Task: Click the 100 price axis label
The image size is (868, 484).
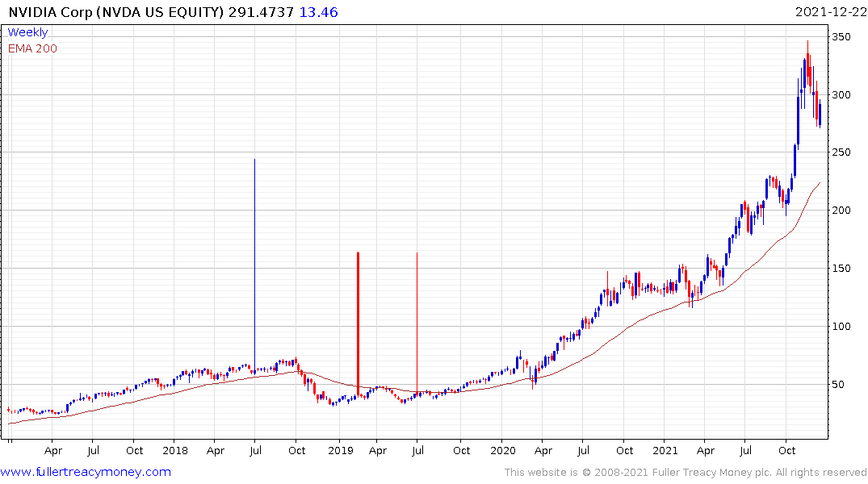Action: click(841, 327)
